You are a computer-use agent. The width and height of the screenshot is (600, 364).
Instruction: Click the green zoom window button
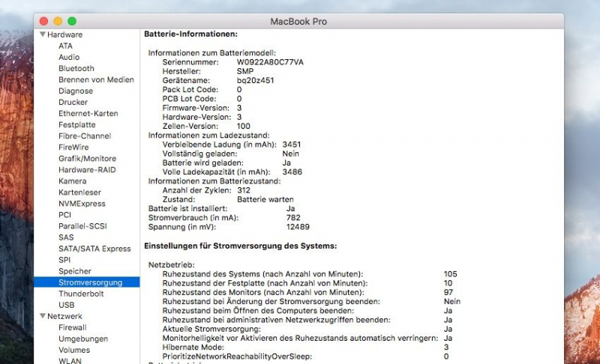pyautogui.click(x=72, y=21)
